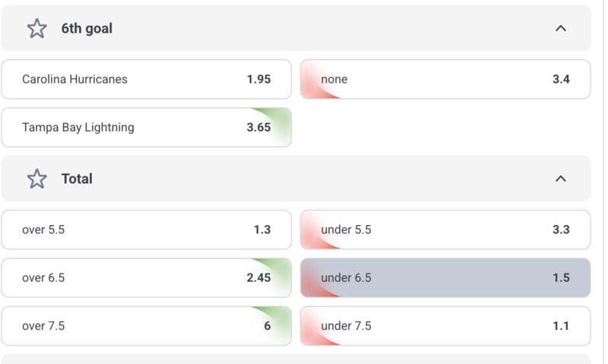Bet on over 5.5 at 1.3
This screenshot has height=364, width=608.
click(x=147, y=229)
